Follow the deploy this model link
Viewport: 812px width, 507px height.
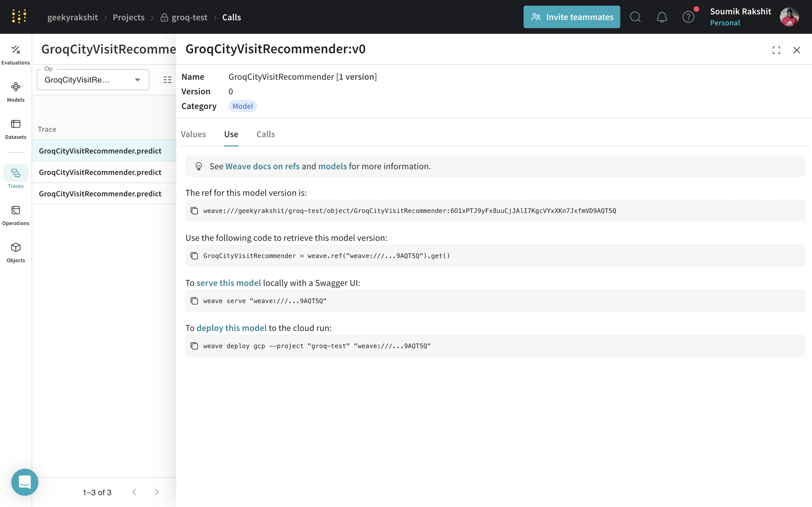click(x=231, y=328)
